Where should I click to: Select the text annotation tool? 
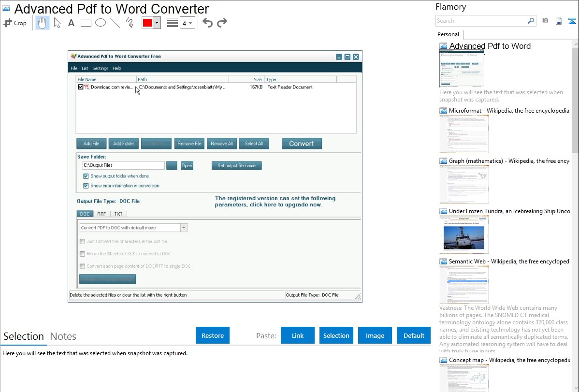coord(71,23)
